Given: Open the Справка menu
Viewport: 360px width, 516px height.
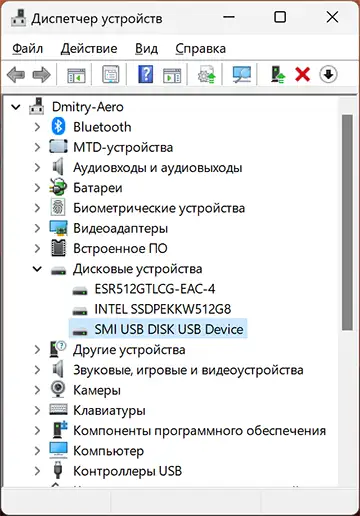Looking at the screenshot, I should coord(201,49).
